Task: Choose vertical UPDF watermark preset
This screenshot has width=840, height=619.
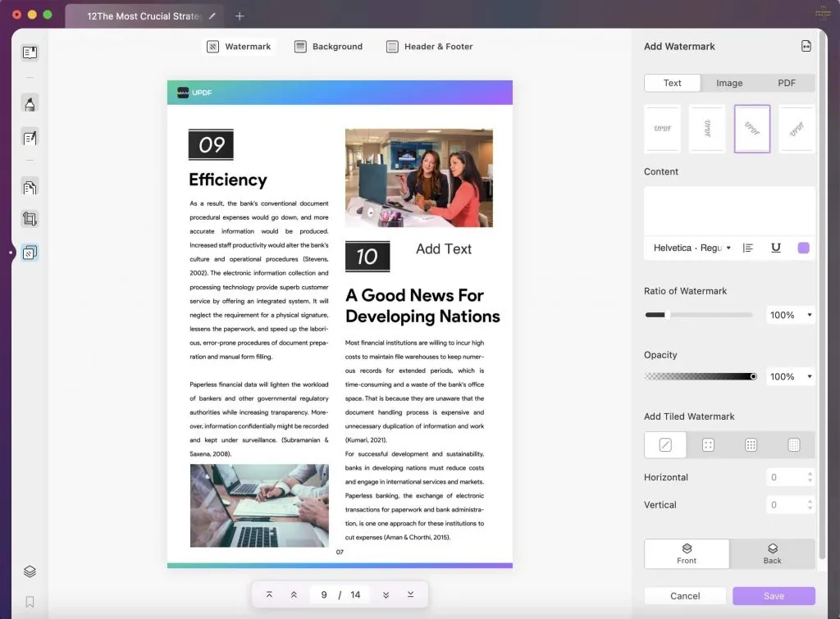Action: [x=707, y=129]
